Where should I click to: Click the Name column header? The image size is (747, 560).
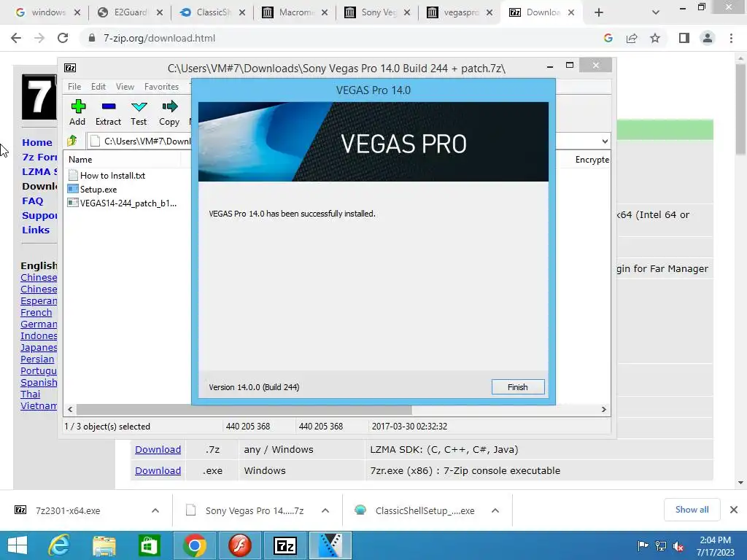[x=80, y=160]
